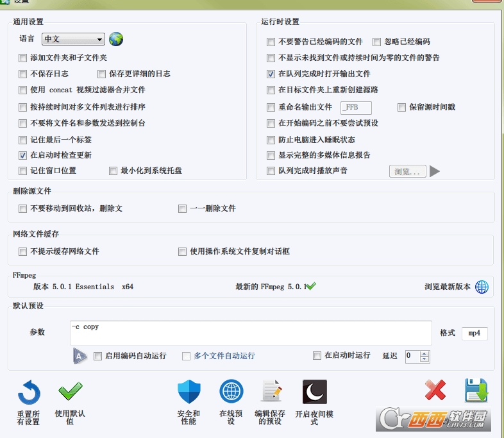Enable 启用编码自动运行 checkbox
504x438 pixels.
point(97,356)
